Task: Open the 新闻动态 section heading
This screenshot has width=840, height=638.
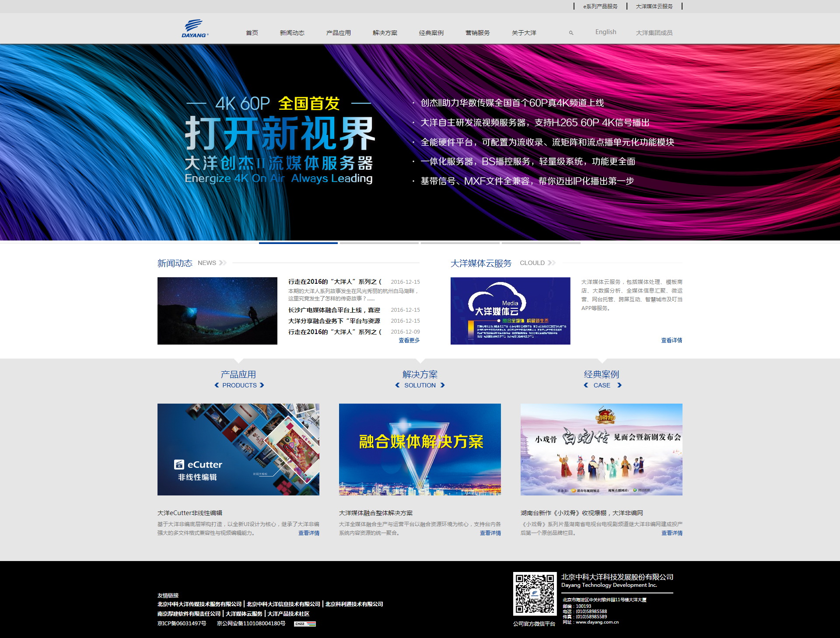Action: coord(175,263)
